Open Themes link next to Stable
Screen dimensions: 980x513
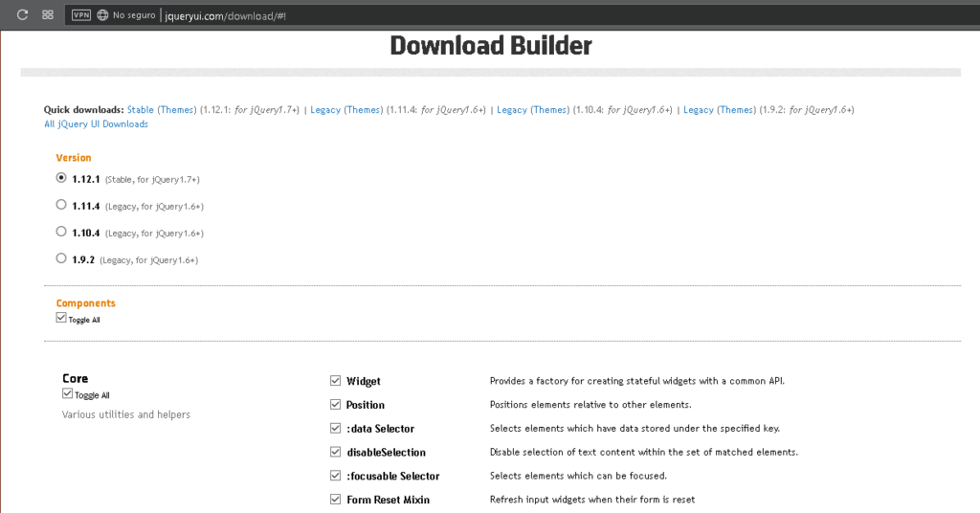coord(177,110)
